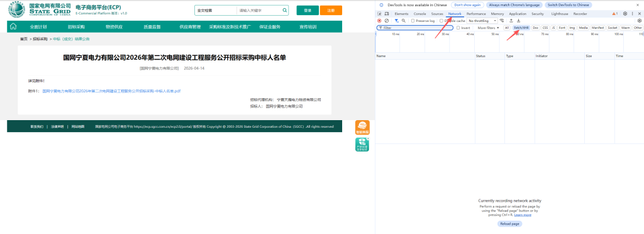The height and width of the screenshot is (234, 644).
Task: Toggle the Manifest request type filter
Action: click(x=598, y=28)
